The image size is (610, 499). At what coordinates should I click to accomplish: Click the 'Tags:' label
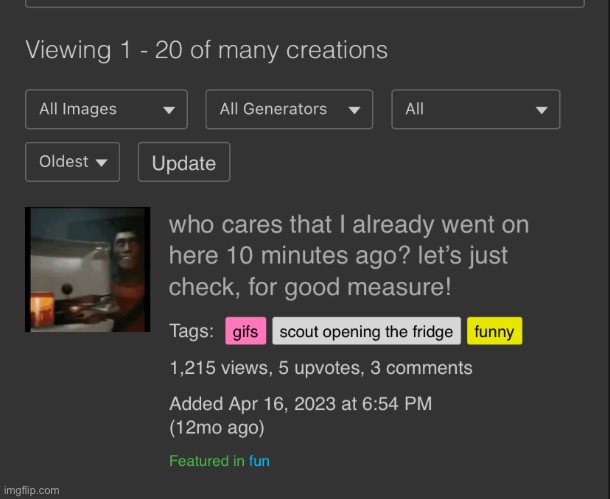(x=191, y=331)
